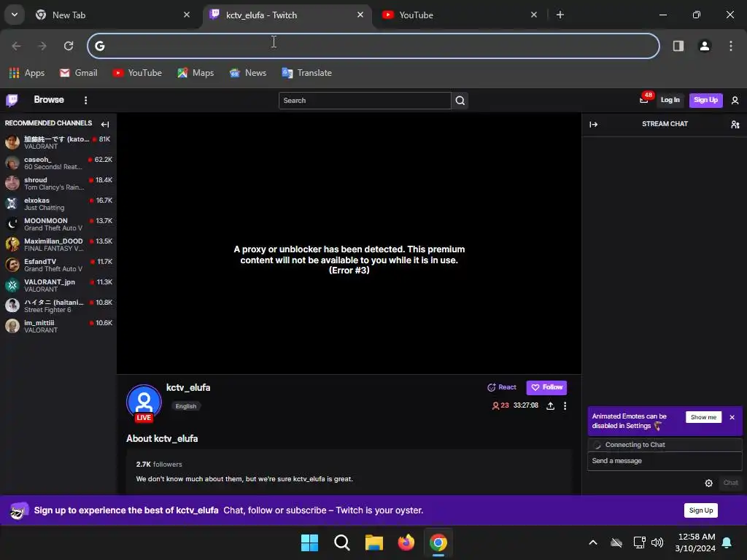Open caseoh_ channel from recommended list
The height and width of the screenshot is (560, 747).
tap(58, 163)
